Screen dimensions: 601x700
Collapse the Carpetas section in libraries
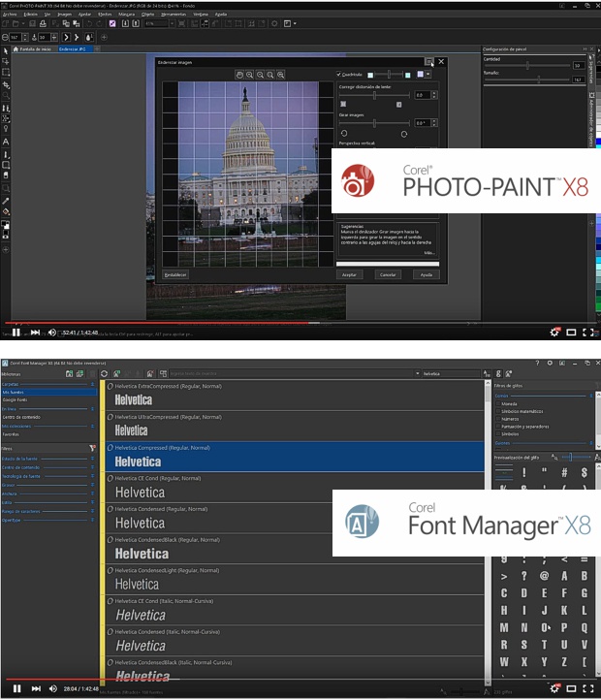[92, 384]
